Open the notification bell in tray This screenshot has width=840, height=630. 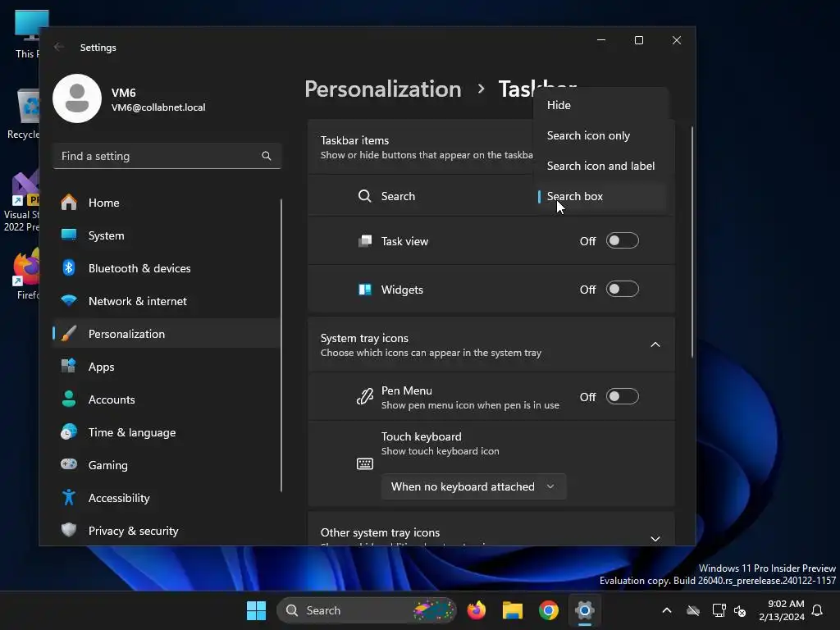(x=818, y=610)
